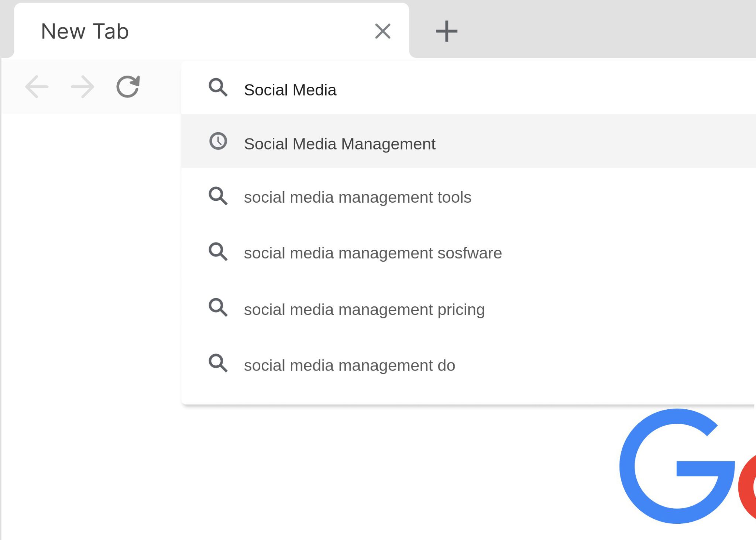Click the search icon beside 'social media management tools'

click(x=218, y=197)
